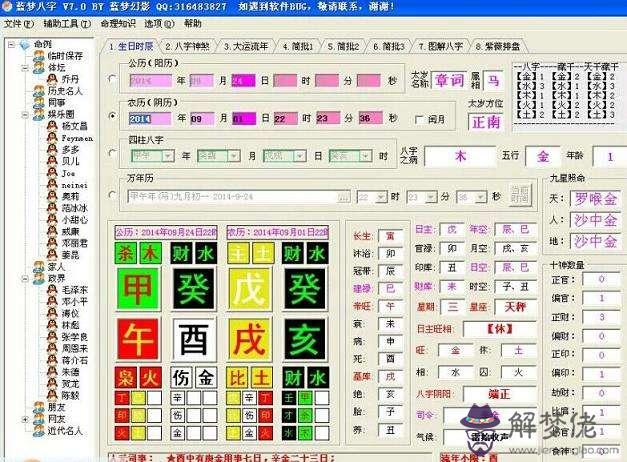The width and height of the screenshot is (627, 462).
Task: Open the 万年历 hour dropdown
Action: pos(381,197)
